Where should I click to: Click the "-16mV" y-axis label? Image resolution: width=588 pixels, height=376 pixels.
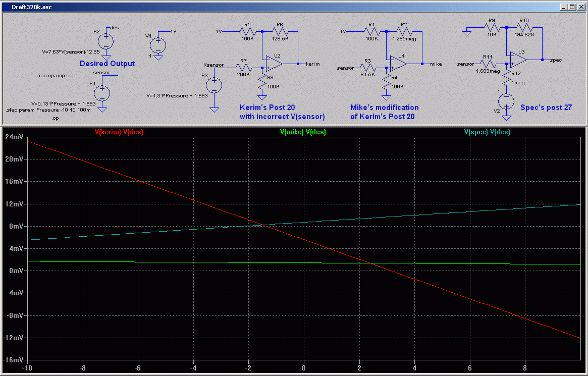point(13,360)
